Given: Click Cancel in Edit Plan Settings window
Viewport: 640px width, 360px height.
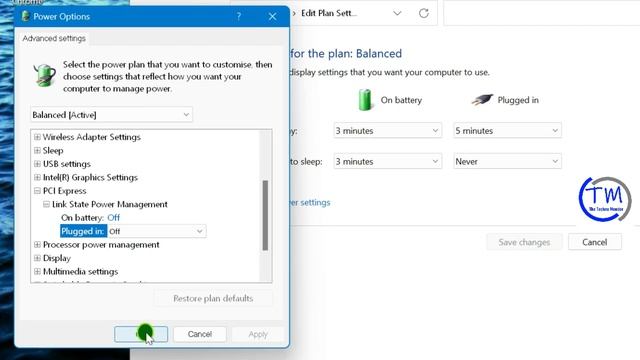Looking at the screenshot, I should (x=595, y=242).
